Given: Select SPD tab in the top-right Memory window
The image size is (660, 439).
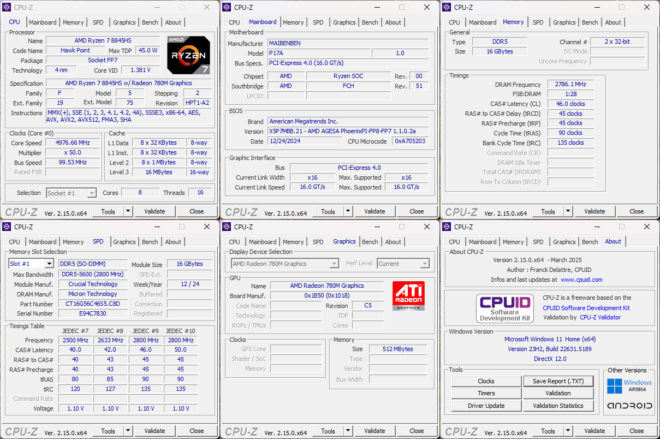Looking at the screenshot, I should tap(538, 22).
